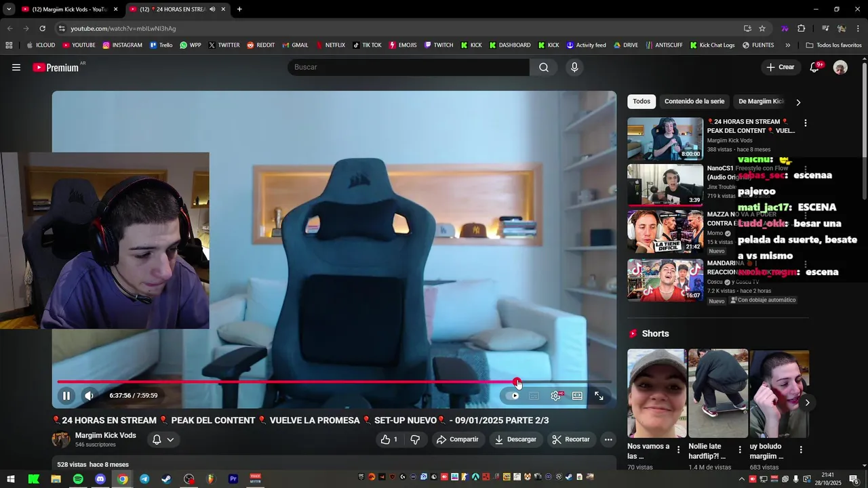The image size is (868, 488).
Task: Mute the video volume speaker
Action: click(x=89, y=396)
